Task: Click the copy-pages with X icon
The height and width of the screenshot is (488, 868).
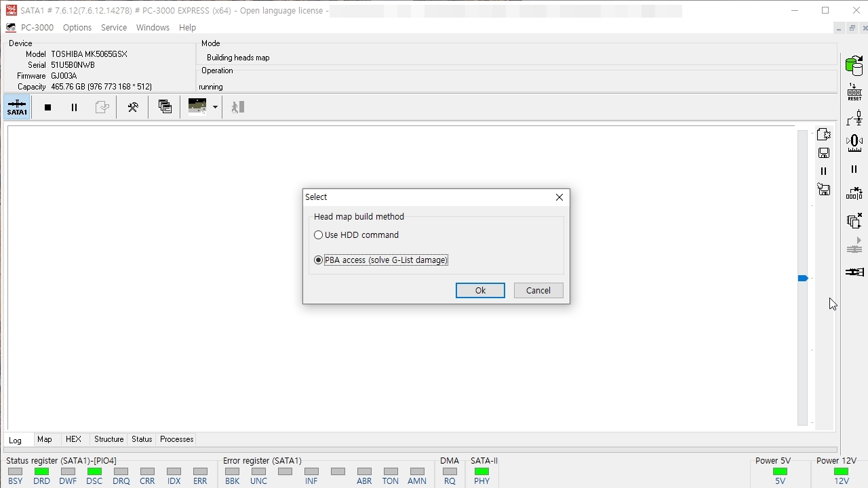Action: 854,221
